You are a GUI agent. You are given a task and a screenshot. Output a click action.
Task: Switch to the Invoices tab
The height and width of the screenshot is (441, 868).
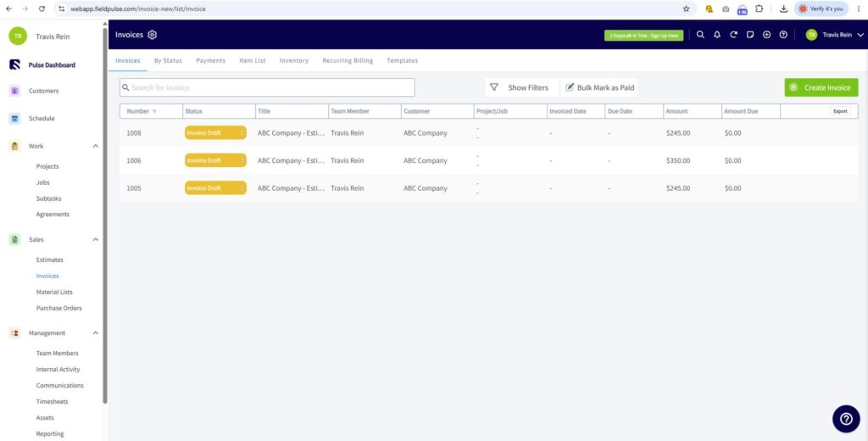128,60
